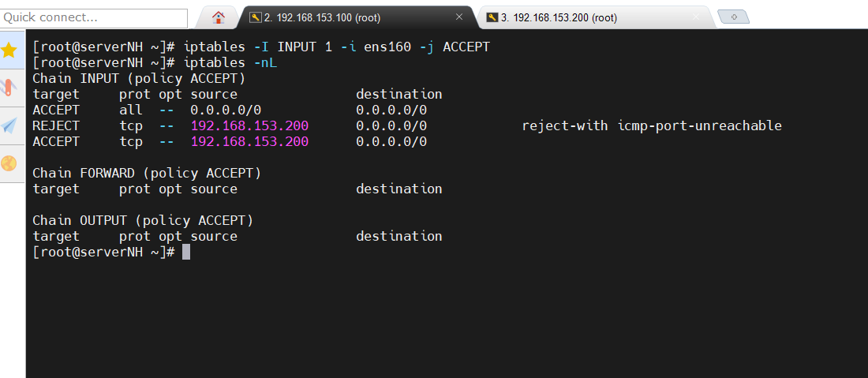
Task: Click the terminal cursor at last prompt
Action: click(x=186, y=253)
